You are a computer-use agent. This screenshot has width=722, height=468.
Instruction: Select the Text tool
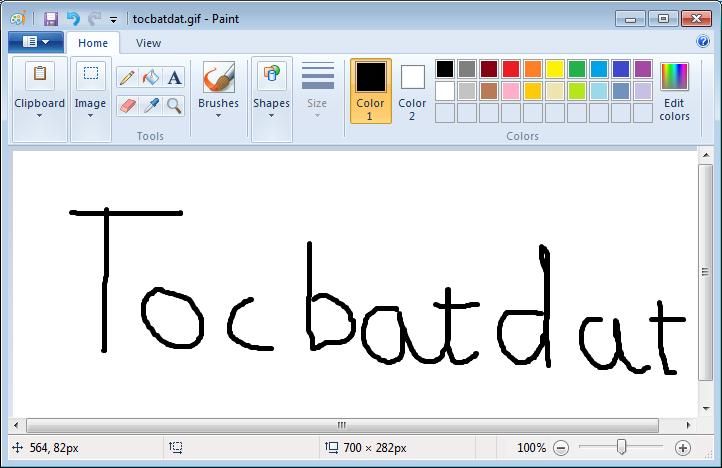[175, 78]
